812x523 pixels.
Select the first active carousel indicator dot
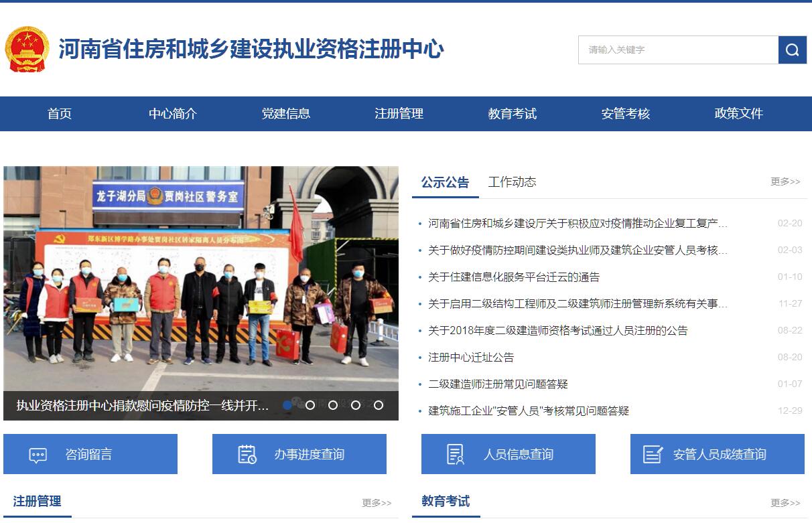287,405
